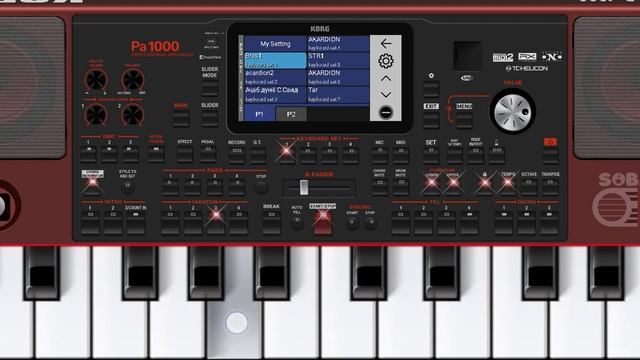Click the silver VALUE dial

pos(513,111)
